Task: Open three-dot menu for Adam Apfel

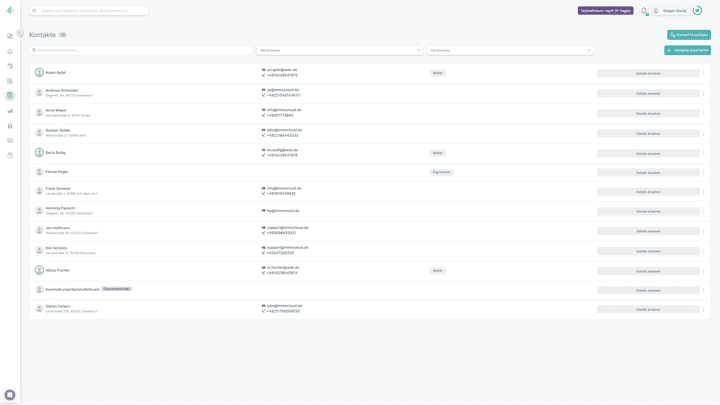Action: [704, 73]
